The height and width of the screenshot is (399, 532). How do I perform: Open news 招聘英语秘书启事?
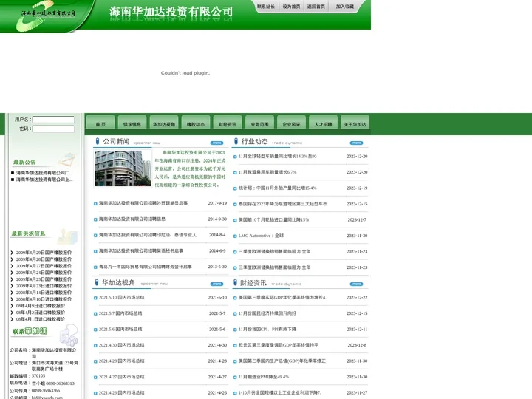coord(141,250)
